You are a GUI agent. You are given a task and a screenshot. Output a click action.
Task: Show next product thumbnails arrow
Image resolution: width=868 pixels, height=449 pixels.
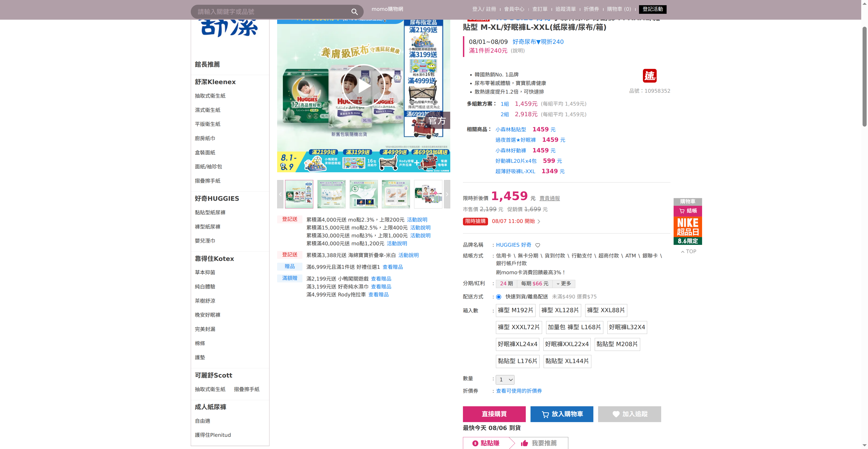click(x=447, y=194)
